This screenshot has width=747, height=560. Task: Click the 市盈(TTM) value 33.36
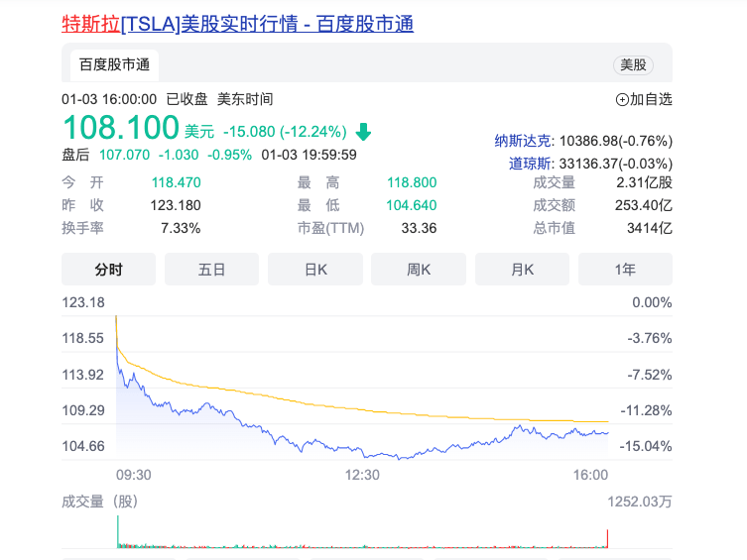pyautogui.click(x=419, y=228)
